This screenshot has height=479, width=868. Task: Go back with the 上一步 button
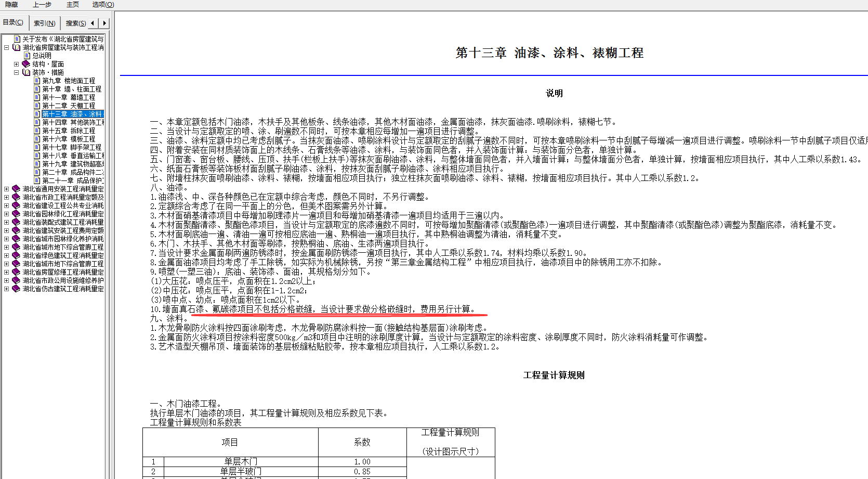coord(42,4)
